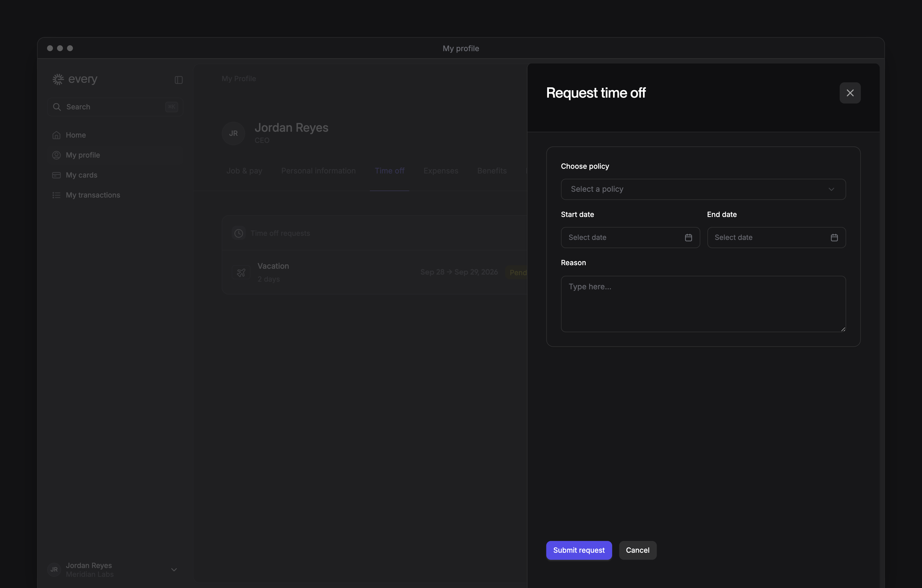
Task: Switch to the Expenses tab
Action: (x=441, y=171)
